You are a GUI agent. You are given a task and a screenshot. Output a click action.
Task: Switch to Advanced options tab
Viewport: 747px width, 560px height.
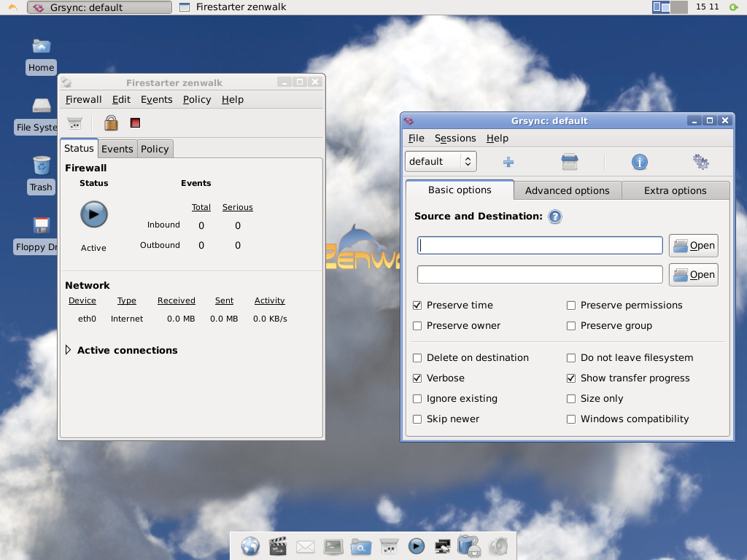pos(568,190)
